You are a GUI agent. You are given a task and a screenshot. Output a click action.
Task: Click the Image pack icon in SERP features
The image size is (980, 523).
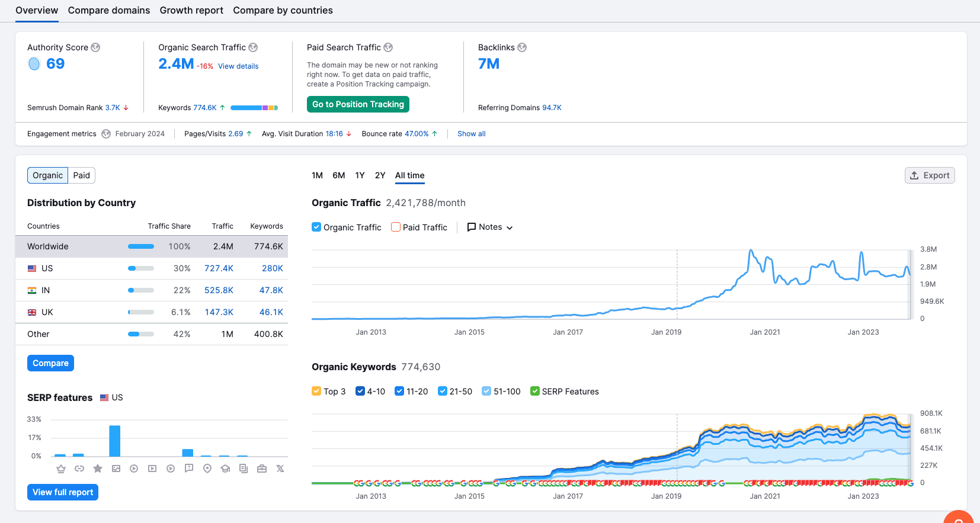pos(116,469)
